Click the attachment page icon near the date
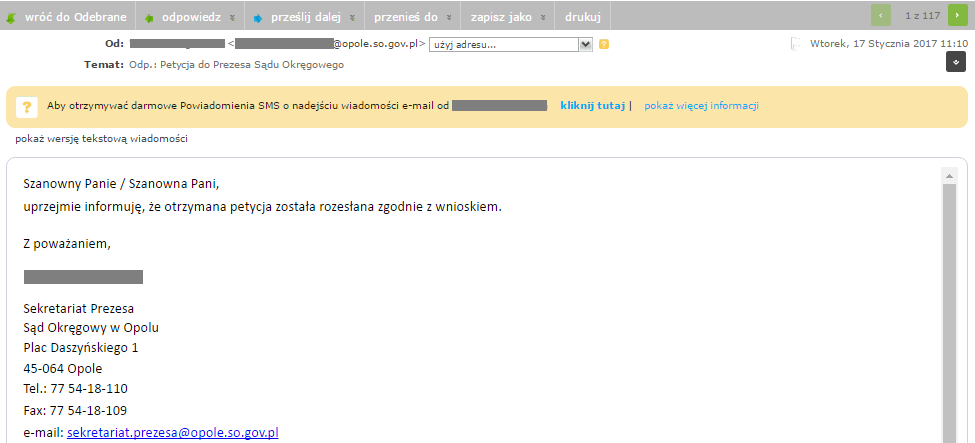 [x=795, y=44]
